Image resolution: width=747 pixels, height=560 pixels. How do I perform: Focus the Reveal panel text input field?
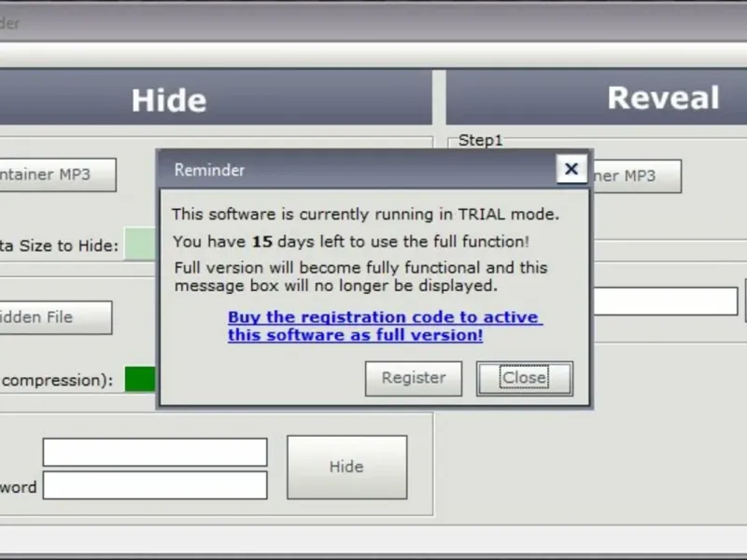[666, 301]
